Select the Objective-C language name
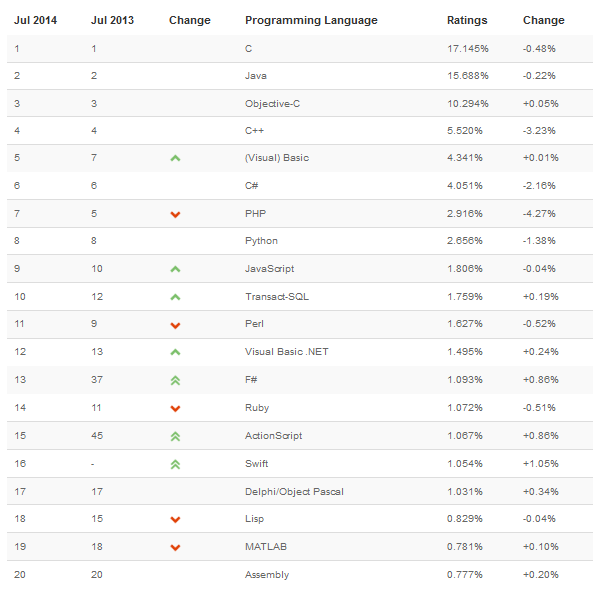This screenshot has height=603, width=600. (272, 103)
